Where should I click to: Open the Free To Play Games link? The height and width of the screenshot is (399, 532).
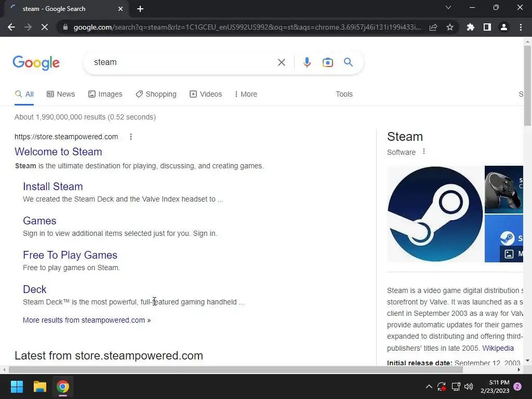pos(70,255)
